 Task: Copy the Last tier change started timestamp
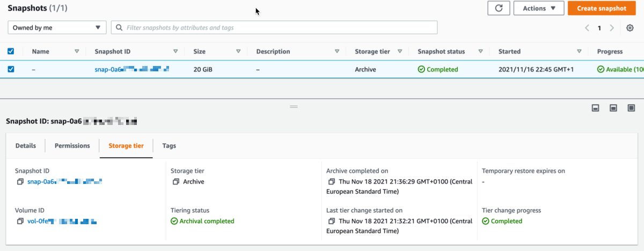click(332, 221)
